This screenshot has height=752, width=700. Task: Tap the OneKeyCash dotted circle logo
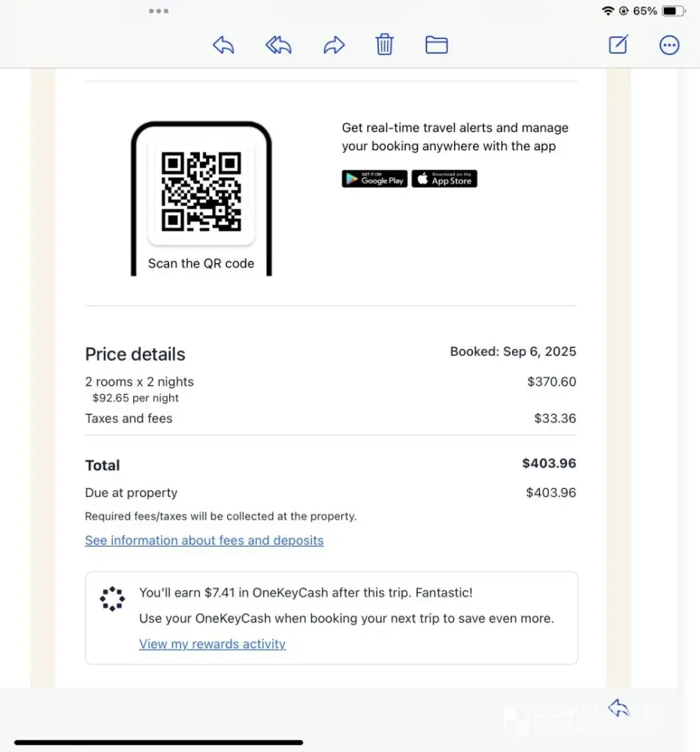(x=112, y=599)
